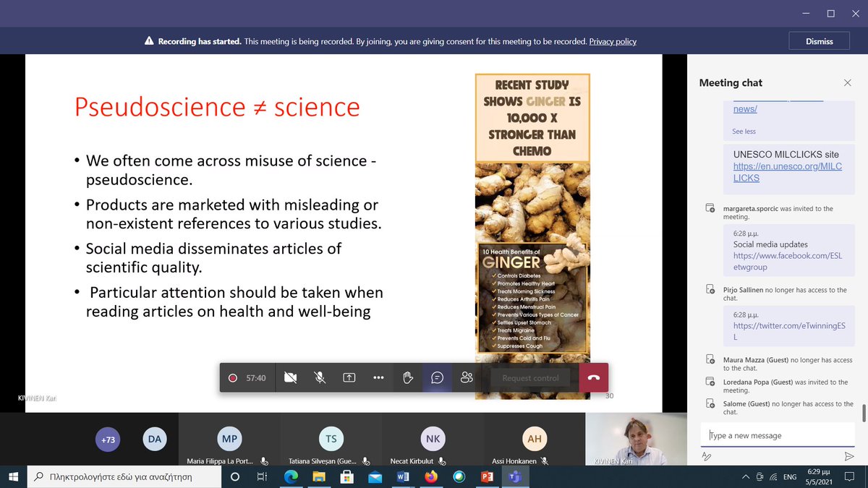Dismiss the recording notification banner

click(819, 40)
